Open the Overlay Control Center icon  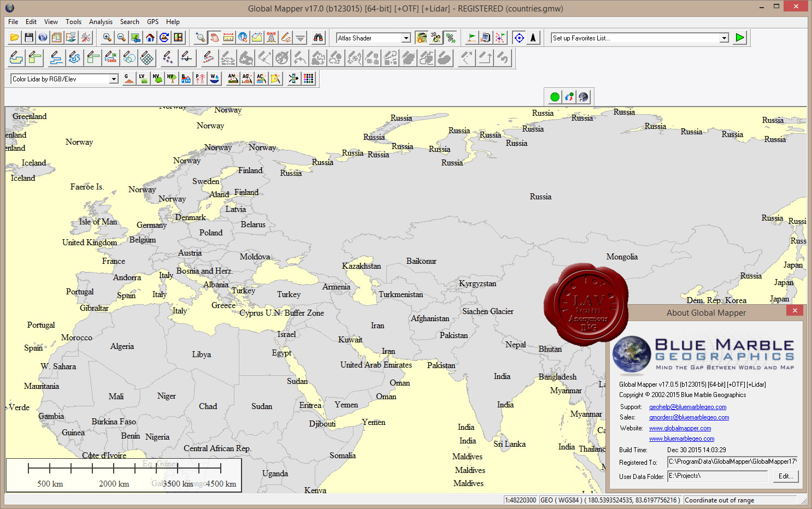tap(72, 38)
